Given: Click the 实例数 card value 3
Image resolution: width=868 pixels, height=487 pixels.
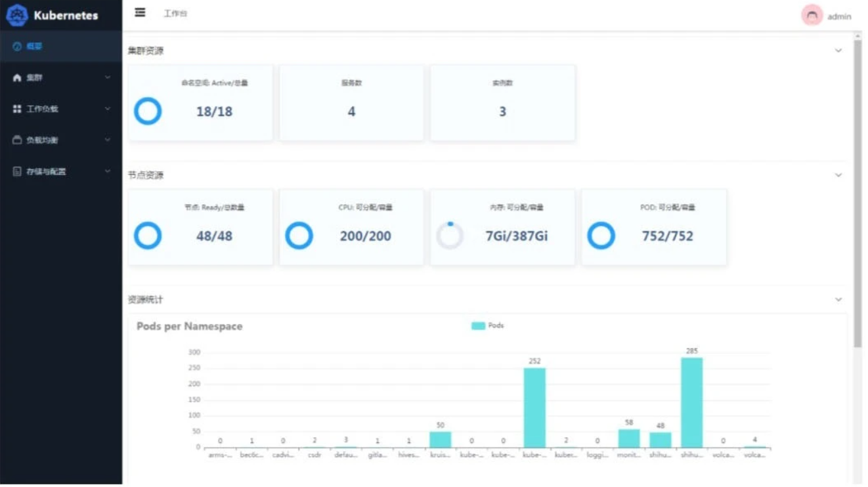Looking at the screenshot, I should click(502, 112).
